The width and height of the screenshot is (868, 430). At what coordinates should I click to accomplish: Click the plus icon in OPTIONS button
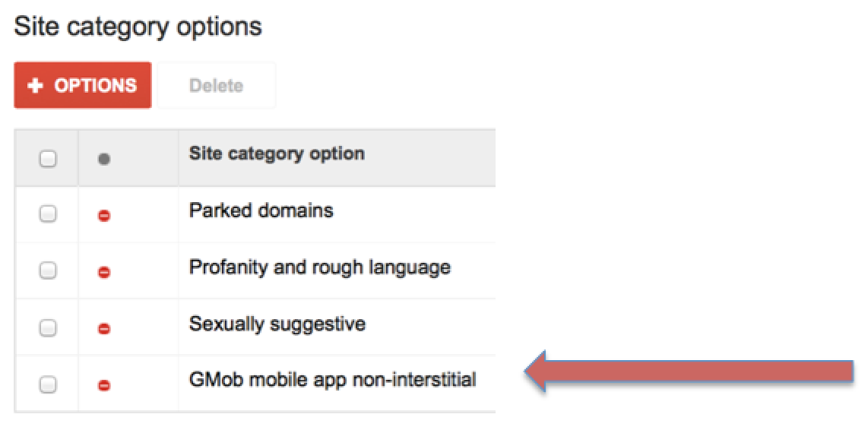36,86
